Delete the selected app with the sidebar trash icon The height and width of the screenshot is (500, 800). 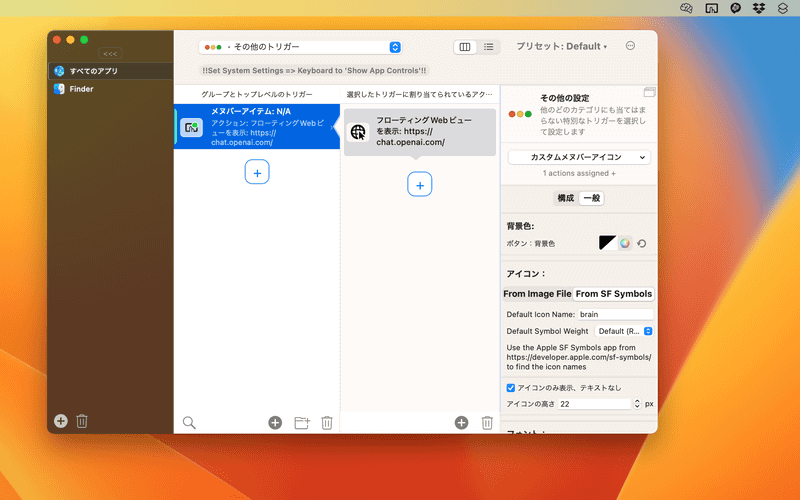[x=82, y=421]
